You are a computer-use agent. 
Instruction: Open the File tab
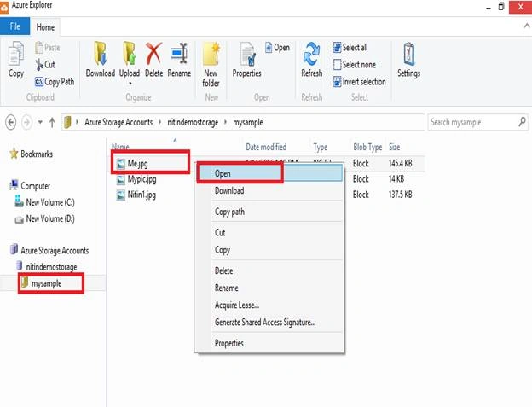click(15, 26)
